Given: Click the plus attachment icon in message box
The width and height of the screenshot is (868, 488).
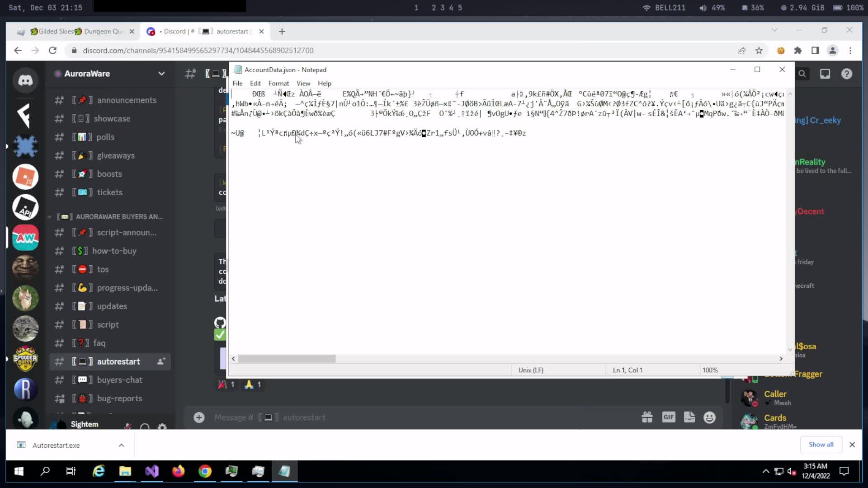Looking at the screenshot, I should 199,417.
